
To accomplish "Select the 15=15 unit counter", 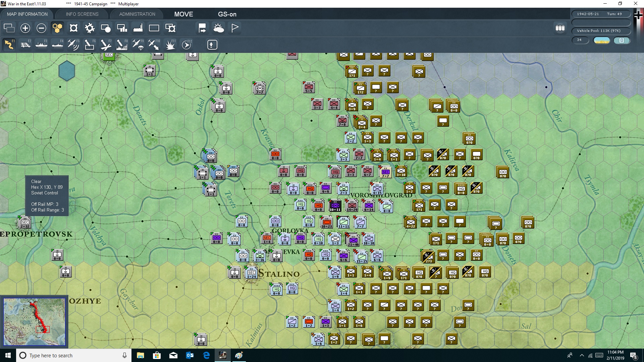I will [x=362, y=257].
